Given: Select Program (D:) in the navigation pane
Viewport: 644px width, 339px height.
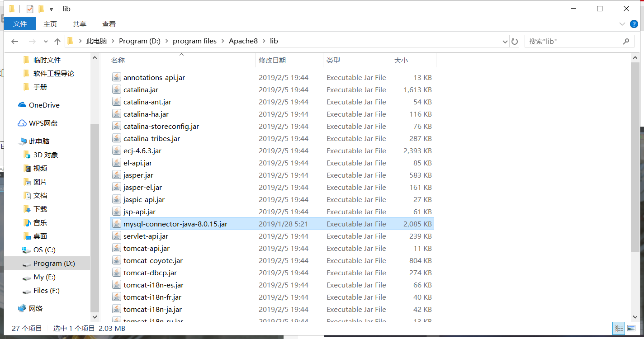Looking at the screenshot, I should (47, 263).
